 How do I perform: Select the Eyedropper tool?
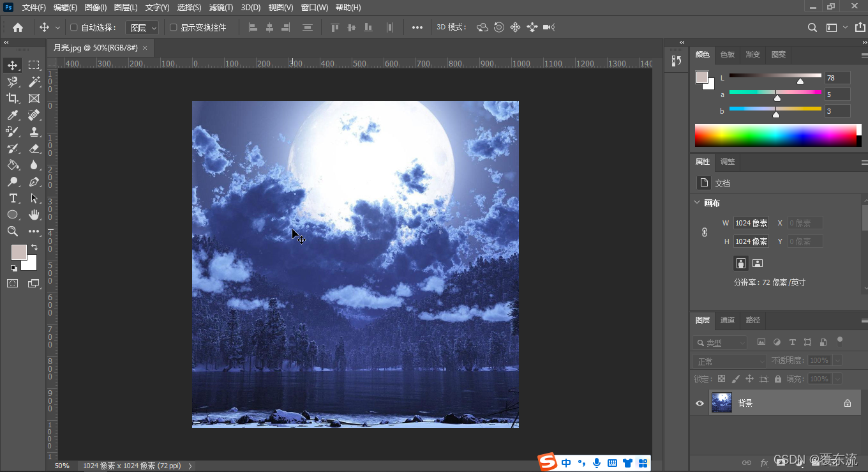point(13,115)
